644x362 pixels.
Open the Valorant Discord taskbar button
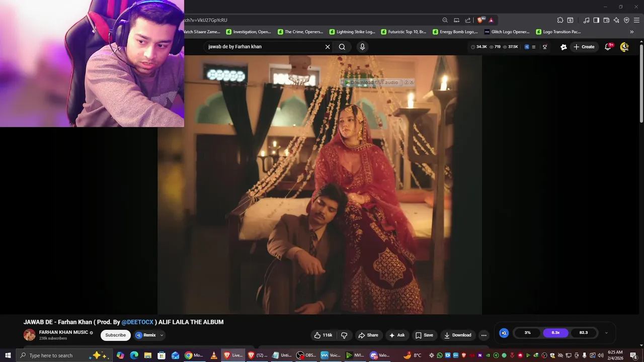click(380, 355)
